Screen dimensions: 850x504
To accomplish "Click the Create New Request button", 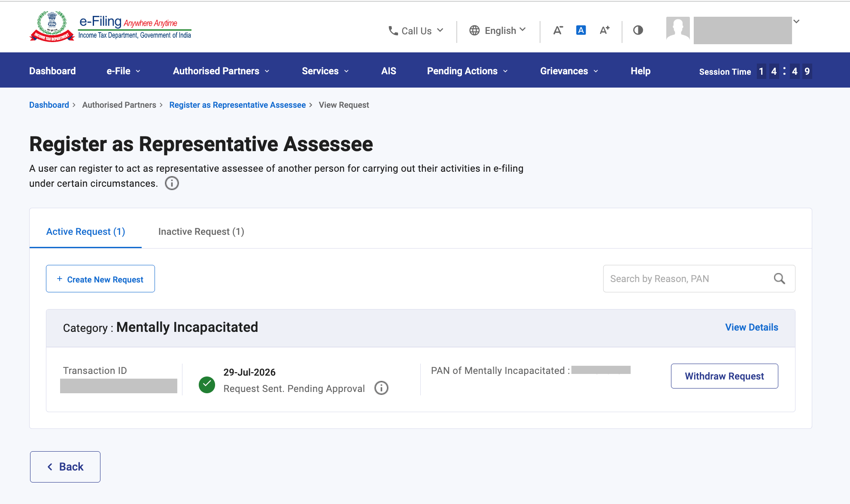I will [100, 279].
